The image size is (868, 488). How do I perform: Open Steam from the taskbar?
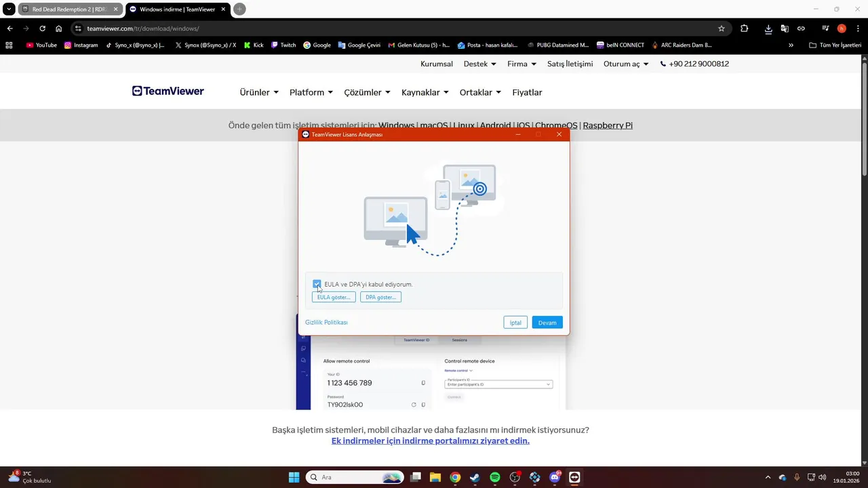pos(475,477)
